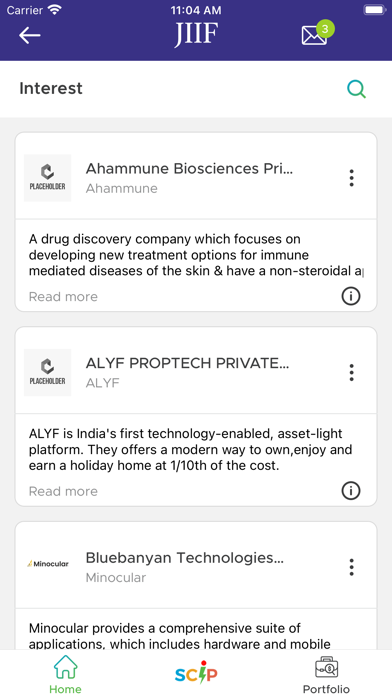Image resolution: width=392 pixels, height=696 pixels.
Task: Go to the Home tab
Action: click(65, 674)
